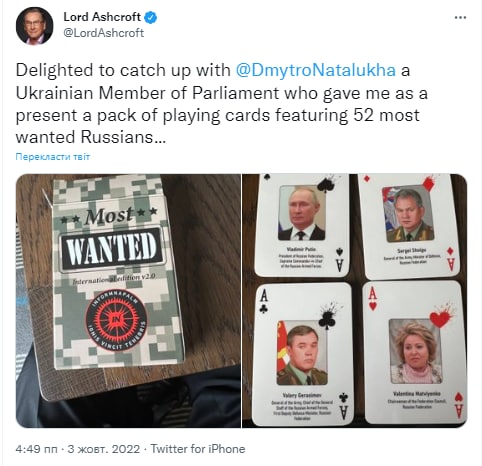Click the Sergei Shoigu ace of diamonds card
The width and height of the screenshot is (482, 466).
click(x=410, y=226)
